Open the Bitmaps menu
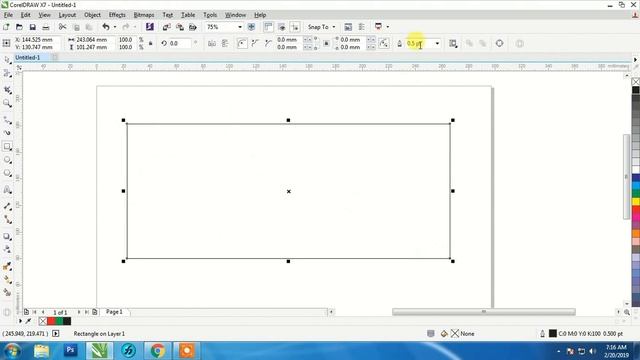Screen dimensions: 640x360 144,15
